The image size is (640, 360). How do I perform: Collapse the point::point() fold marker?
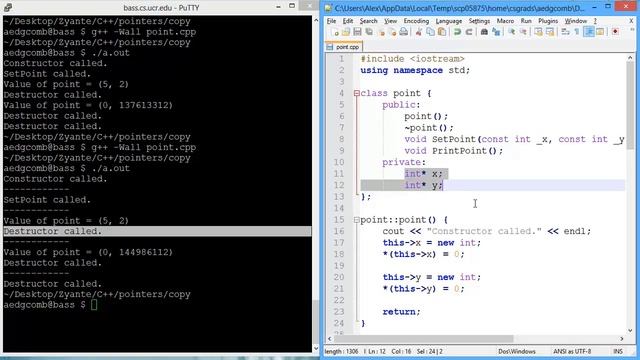357,220
